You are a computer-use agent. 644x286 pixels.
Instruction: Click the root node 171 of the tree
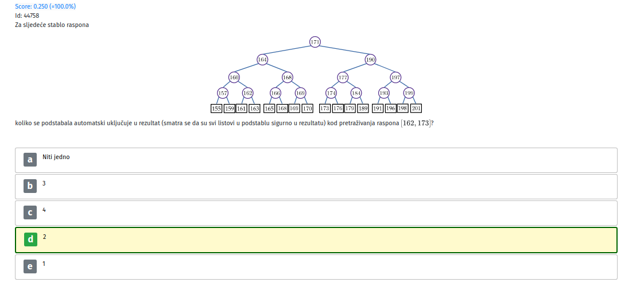(x=315, y=42)
